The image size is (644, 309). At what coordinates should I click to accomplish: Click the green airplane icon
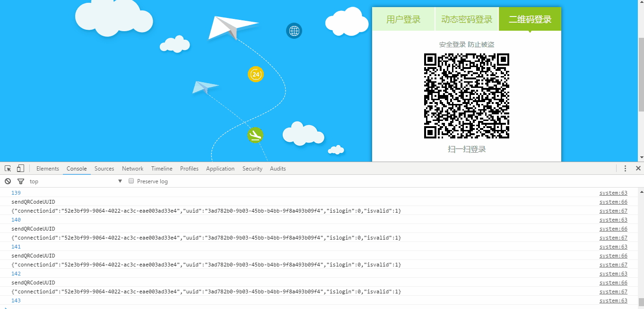click(x=255, y=136)
